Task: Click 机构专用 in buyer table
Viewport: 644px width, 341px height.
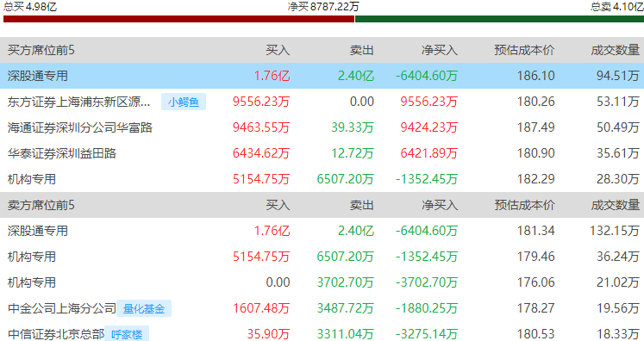Action: coord(32,179)
